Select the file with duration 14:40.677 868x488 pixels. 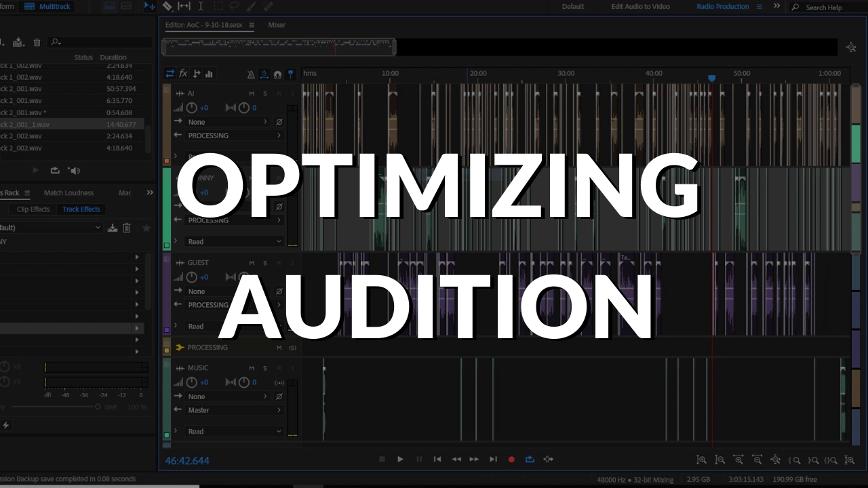pos(71,125)
